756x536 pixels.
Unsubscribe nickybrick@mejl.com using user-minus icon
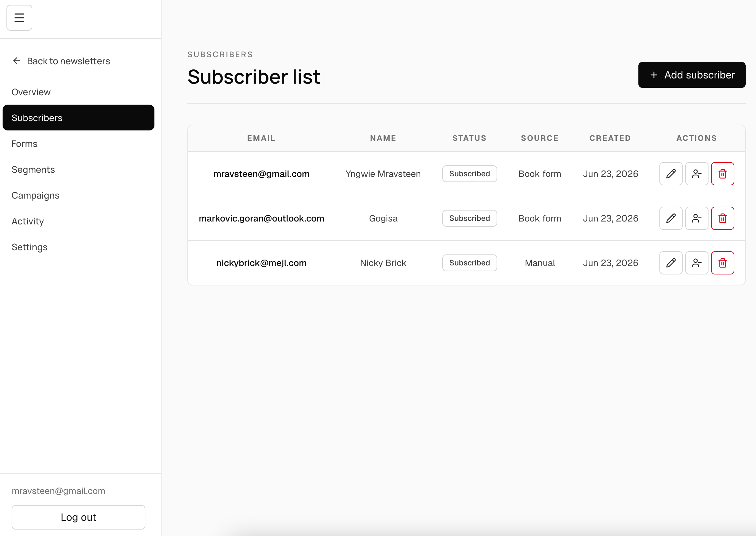[697, 263]
